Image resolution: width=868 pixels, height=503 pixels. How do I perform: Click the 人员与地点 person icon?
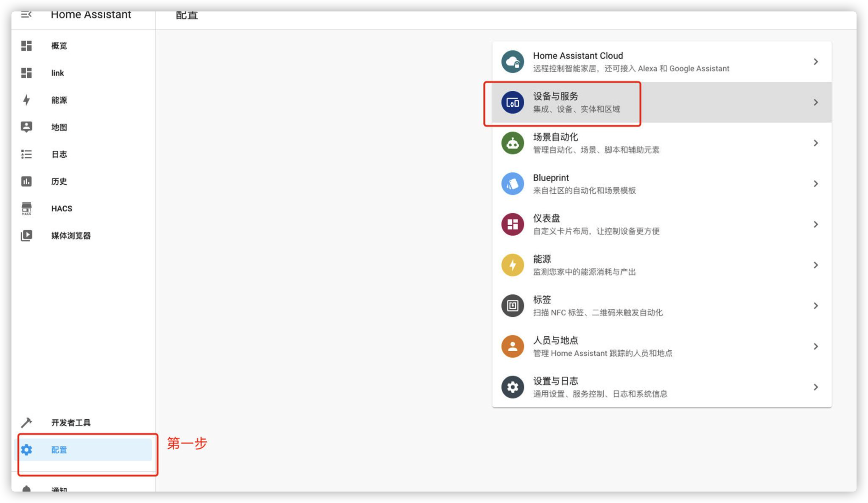click(x=513, y=346)
